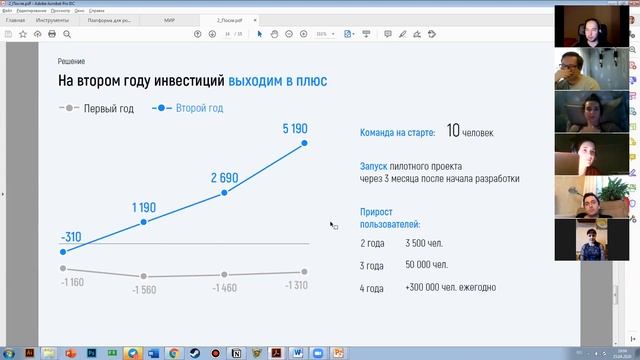Click the -1 560 gray data label
640x360 pixels.
144,290
